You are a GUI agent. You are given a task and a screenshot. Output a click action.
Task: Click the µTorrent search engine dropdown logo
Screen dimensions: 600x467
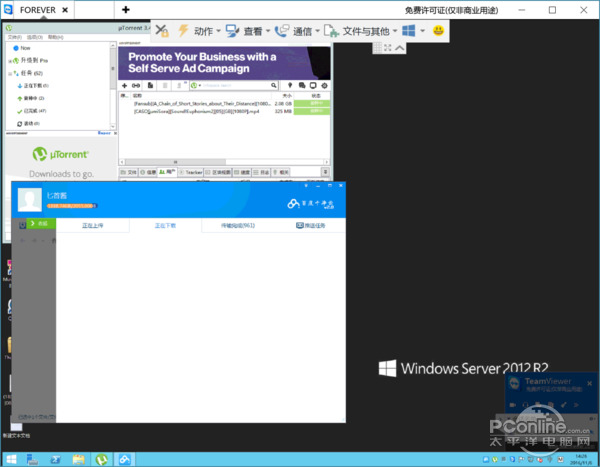coord(196,85)
